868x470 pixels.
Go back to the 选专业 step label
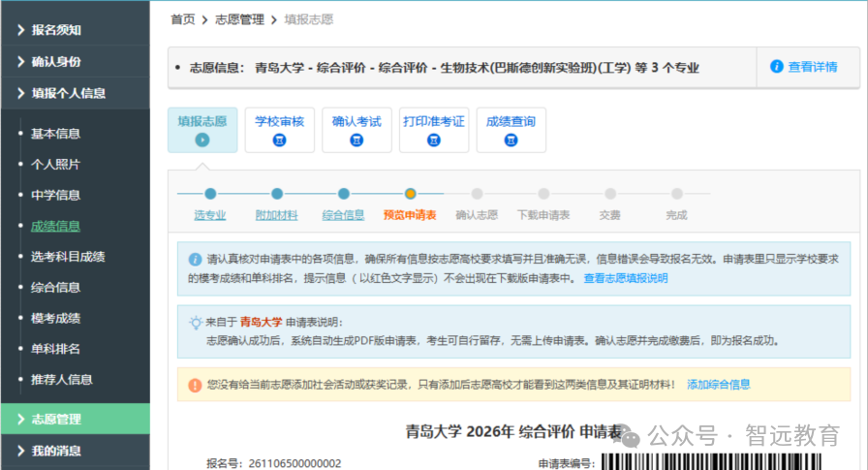[x=210, y=215]
